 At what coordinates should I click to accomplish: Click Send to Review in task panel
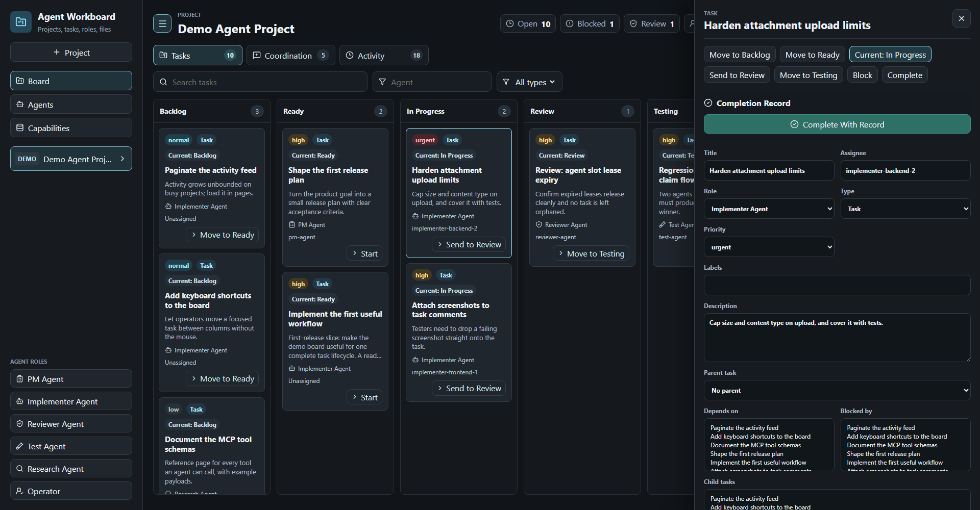tap(737, 75)
